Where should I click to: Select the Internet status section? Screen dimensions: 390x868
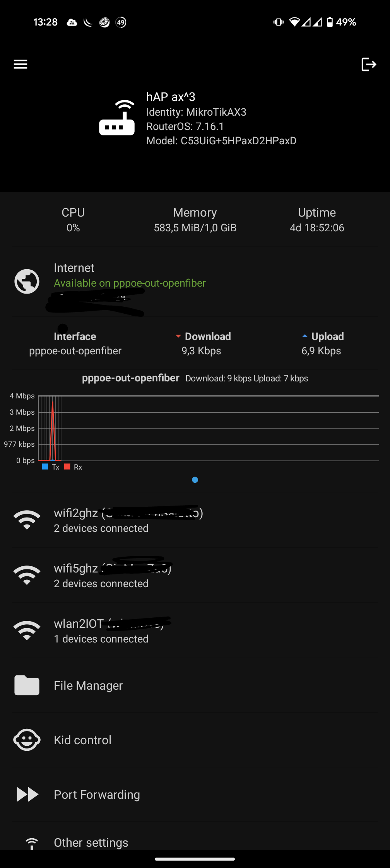tap(116, 275)
